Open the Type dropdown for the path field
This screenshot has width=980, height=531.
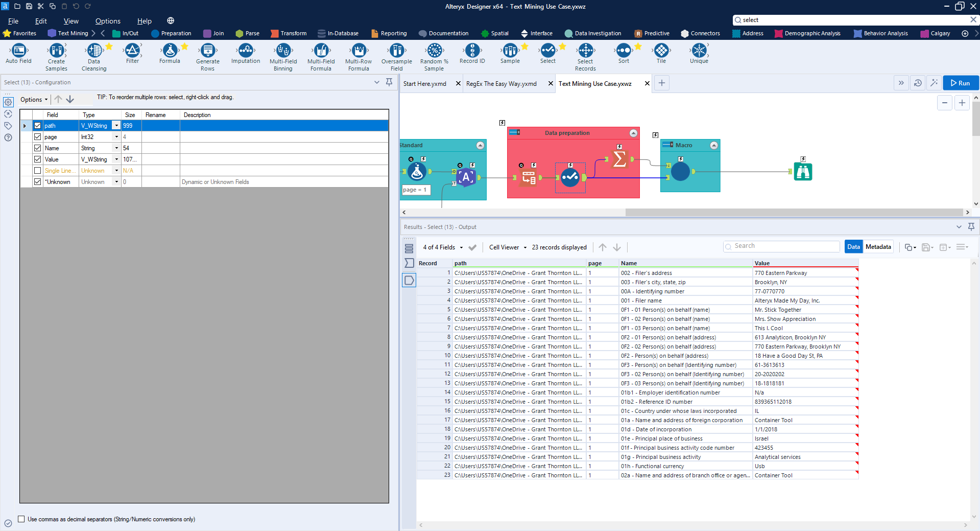tap(116, 125)
